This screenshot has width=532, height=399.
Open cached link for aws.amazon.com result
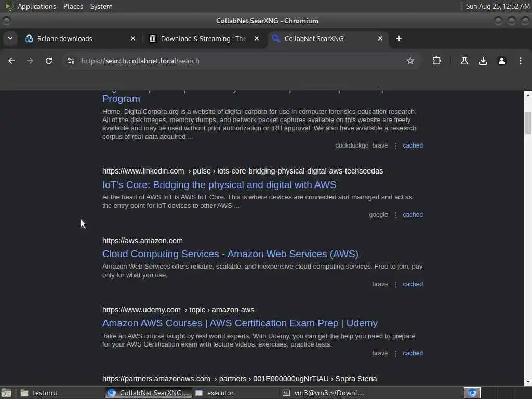pos(413,284)
